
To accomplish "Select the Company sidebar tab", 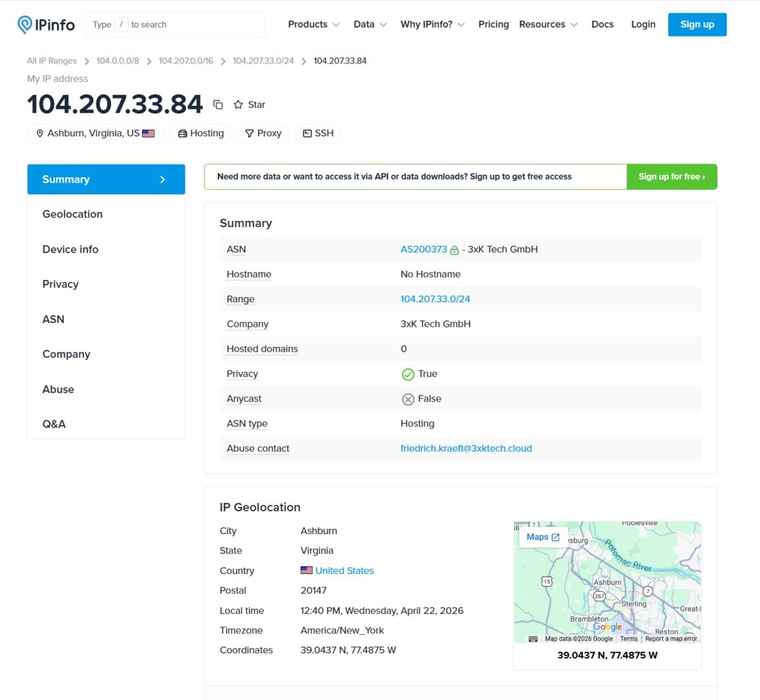I will pyautogui.click(x=106, y=354).
